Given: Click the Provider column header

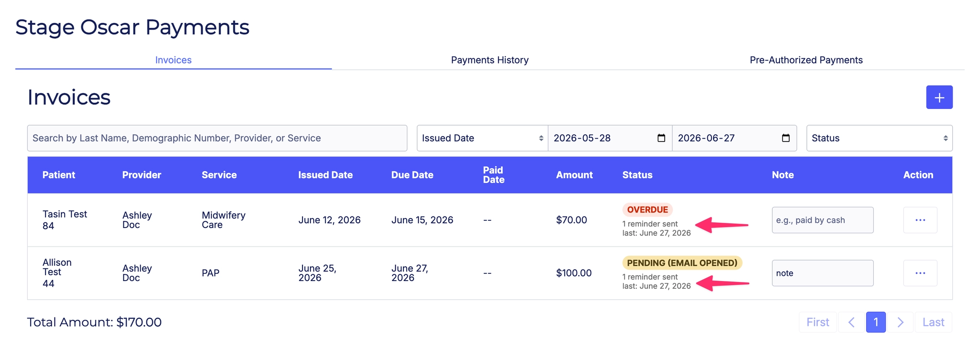Looking at the screenshot, I should (x=142, y=175).
